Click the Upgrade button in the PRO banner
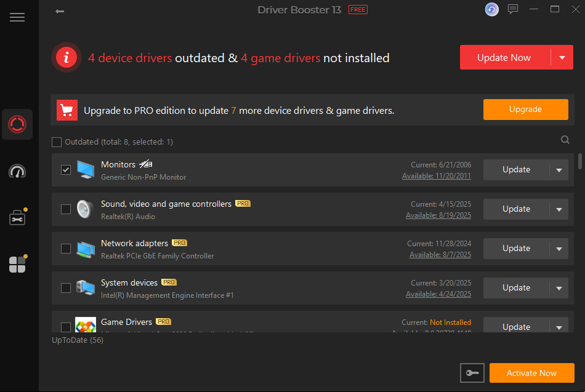585x392 pixels. (525, 109)
